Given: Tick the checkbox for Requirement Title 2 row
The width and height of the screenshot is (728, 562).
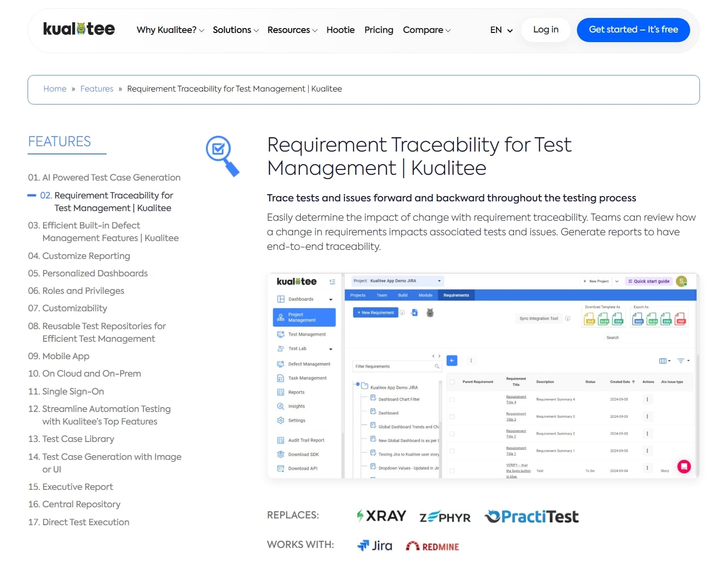Looking at the screenshot, I should [452, 434].
